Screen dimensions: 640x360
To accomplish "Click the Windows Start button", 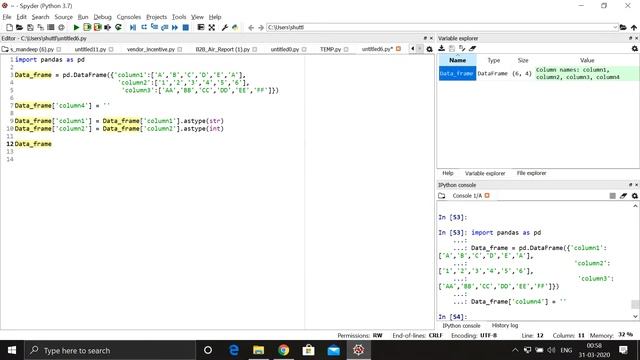I will pyautogui.click(x=12, y=350).
